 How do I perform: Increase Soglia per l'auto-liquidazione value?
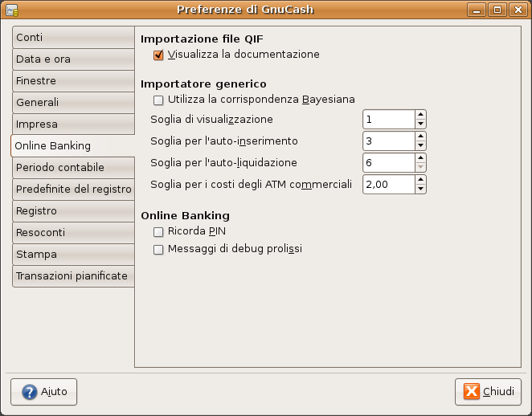point(420,158)
